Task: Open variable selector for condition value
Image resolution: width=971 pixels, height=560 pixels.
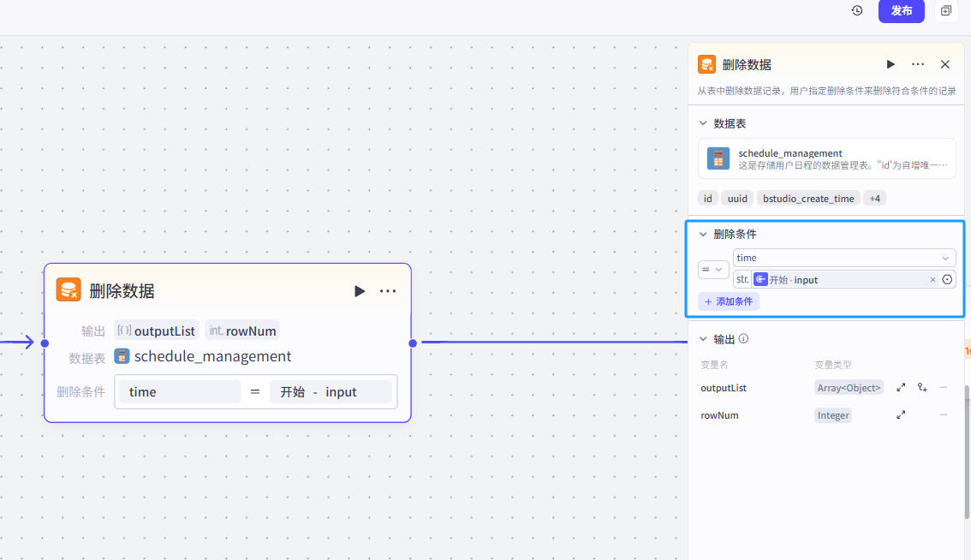Action: click(947, 280)
